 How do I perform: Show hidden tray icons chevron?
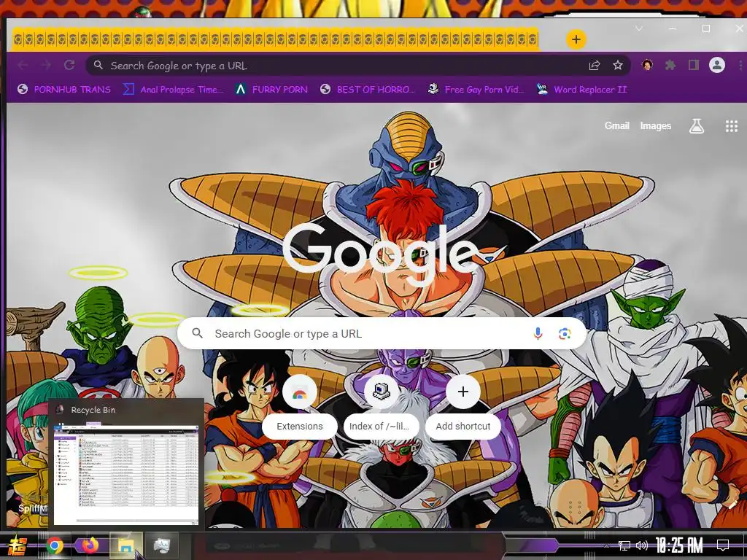pos(606,545)
